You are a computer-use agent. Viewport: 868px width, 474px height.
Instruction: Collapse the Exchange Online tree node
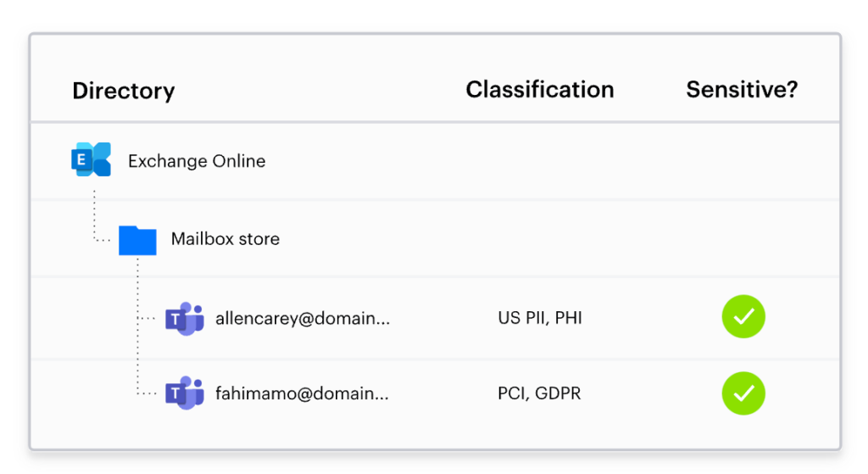[x=435, y=160]
